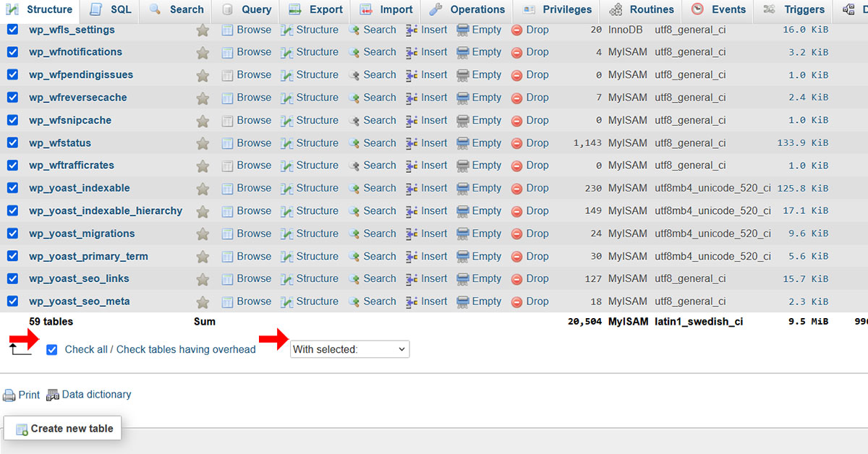This screenshot has height=454, width=868.
Task: Switch to the SQL tab
Action: 112,10
